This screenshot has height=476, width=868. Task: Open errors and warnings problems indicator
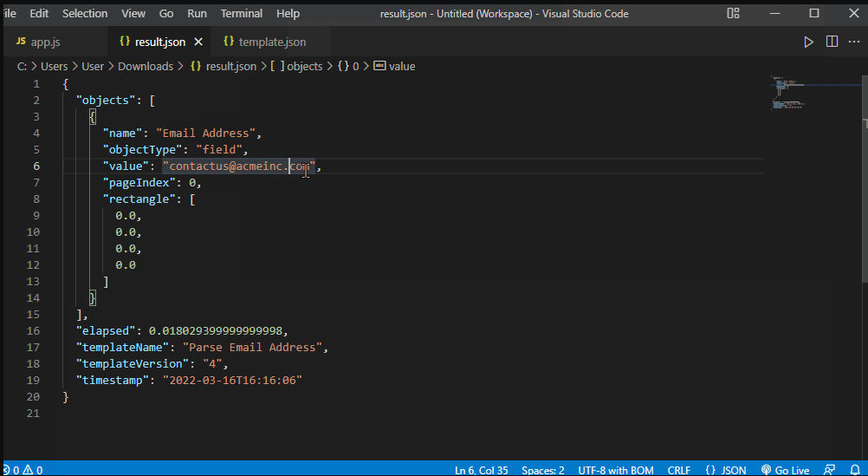pyautogui.click(x=23, y=470)
